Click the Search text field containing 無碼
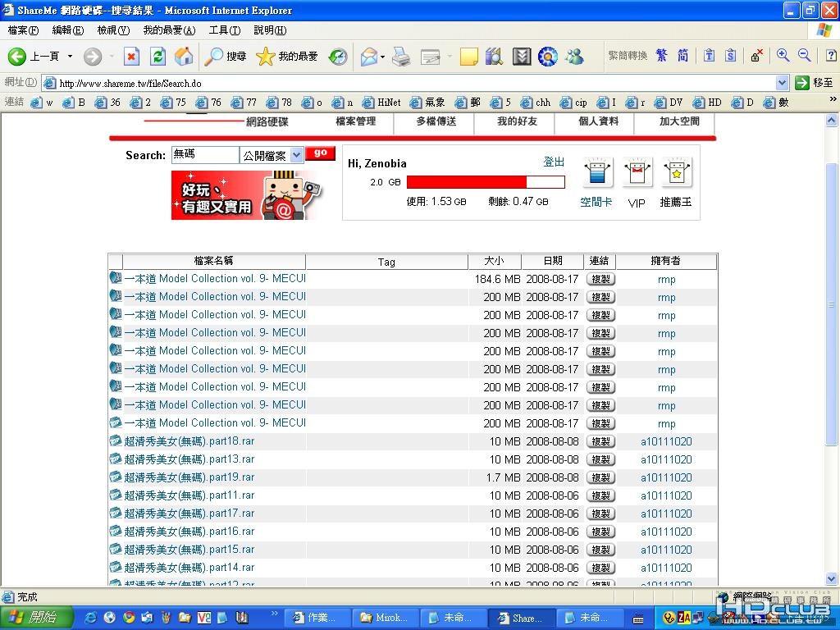This screenshot has height=630, width=840. [204, 155]
